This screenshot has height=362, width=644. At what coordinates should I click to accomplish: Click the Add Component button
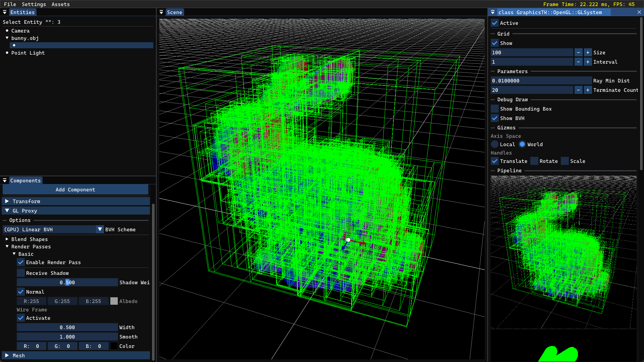click(x=75, y=190)
